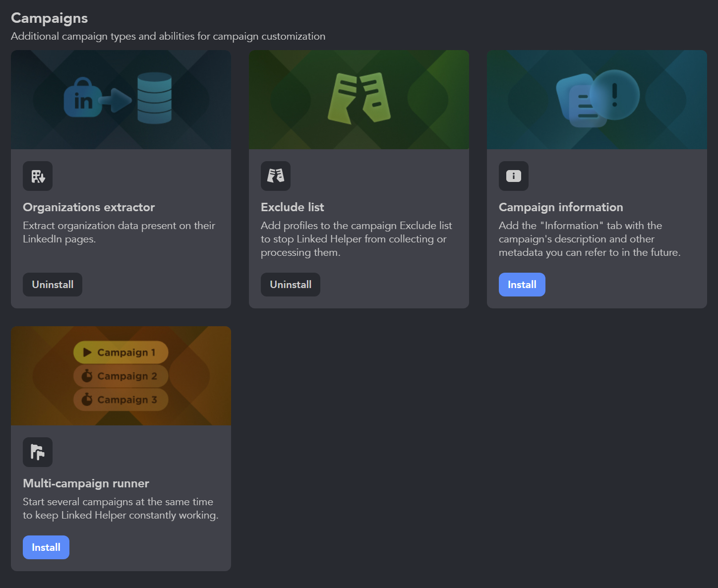Click the Exclude list title

(x=292, y=207)
